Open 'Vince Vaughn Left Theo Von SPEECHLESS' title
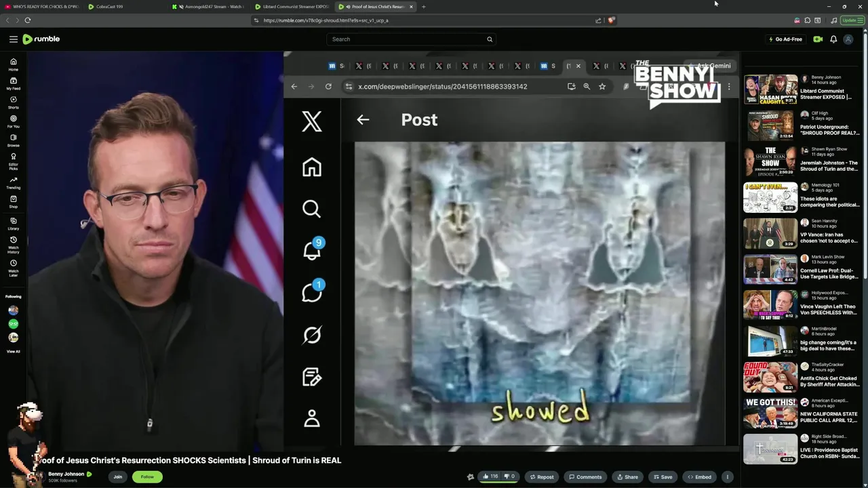 click(x=829, y=309)
